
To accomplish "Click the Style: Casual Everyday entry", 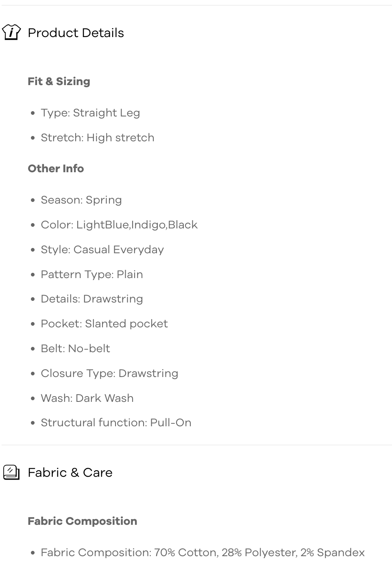I will 102,250.
